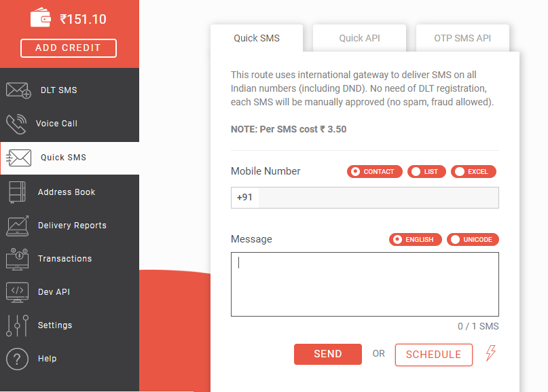Click the Help question mark icon
548x392 pixels.
pyautogui.click(x=17, y=359)
